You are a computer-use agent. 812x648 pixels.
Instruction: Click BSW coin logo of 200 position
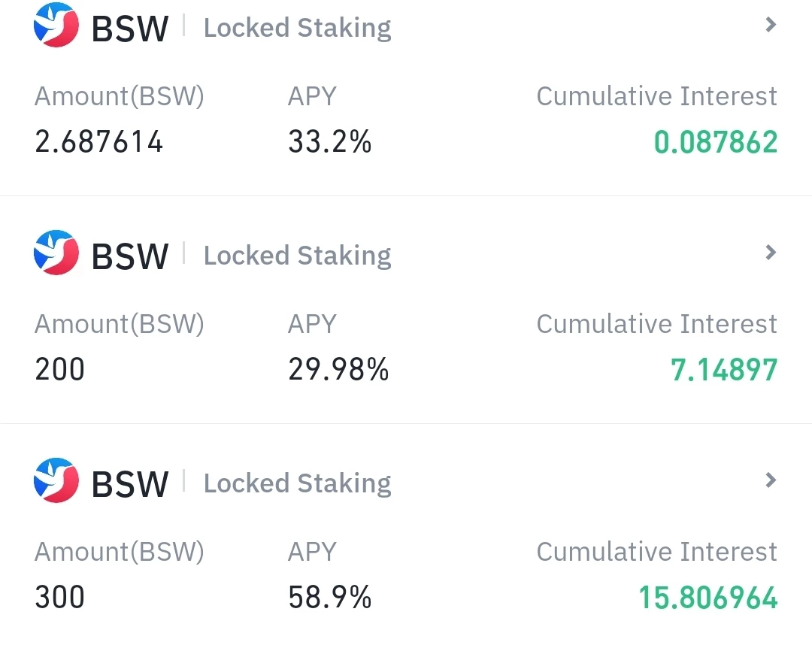click(56, 253)
